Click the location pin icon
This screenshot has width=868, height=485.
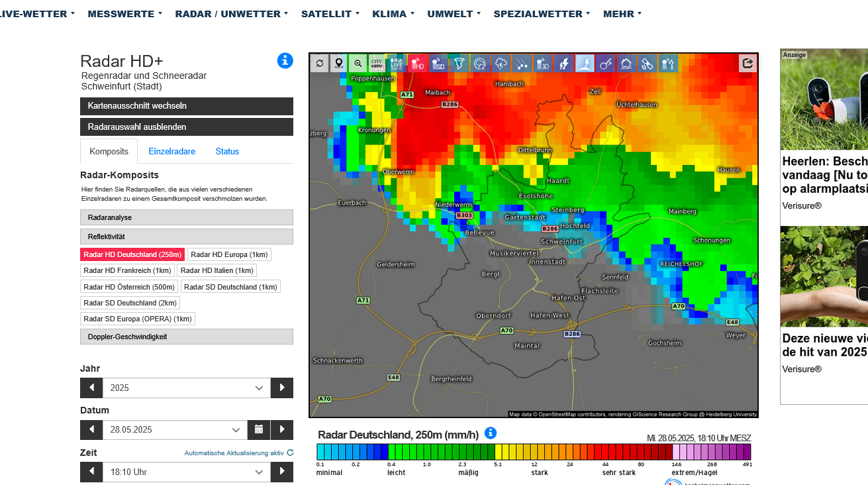point(339,64)
